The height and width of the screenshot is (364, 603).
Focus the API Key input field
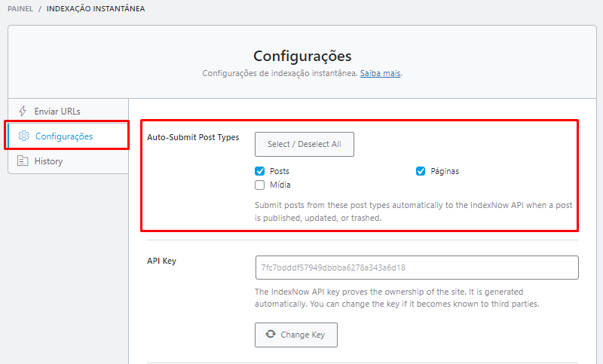click(417, 268)
